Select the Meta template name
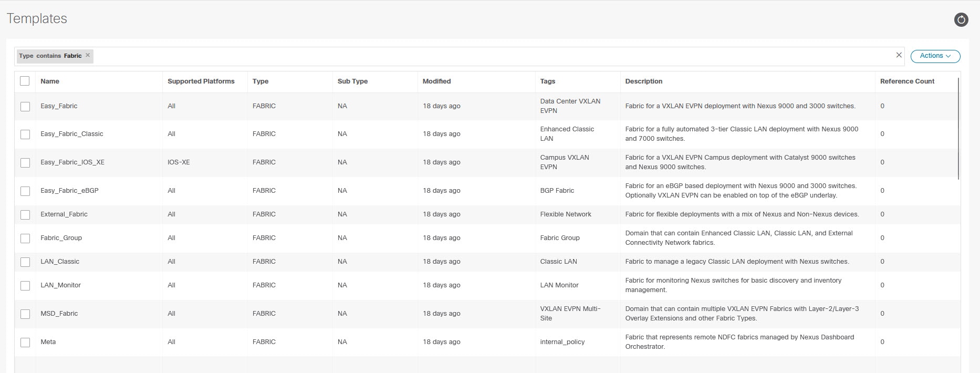 tap(48, 342)
